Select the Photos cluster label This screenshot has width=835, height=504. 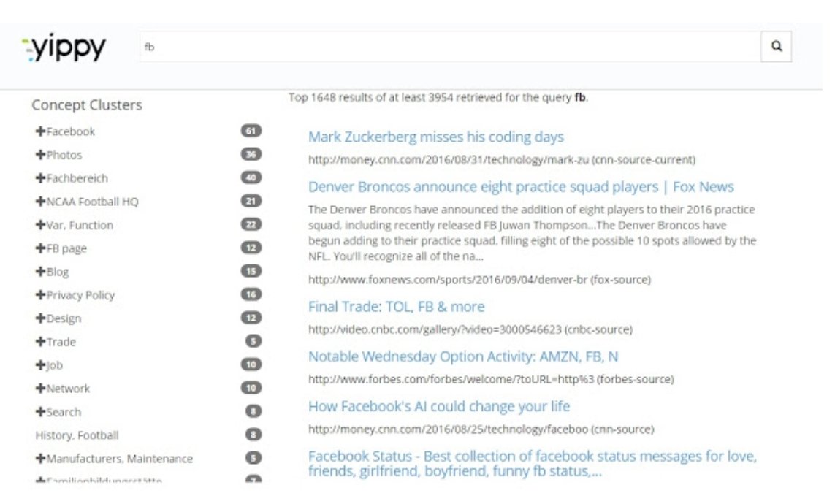(x=64, y=155)
